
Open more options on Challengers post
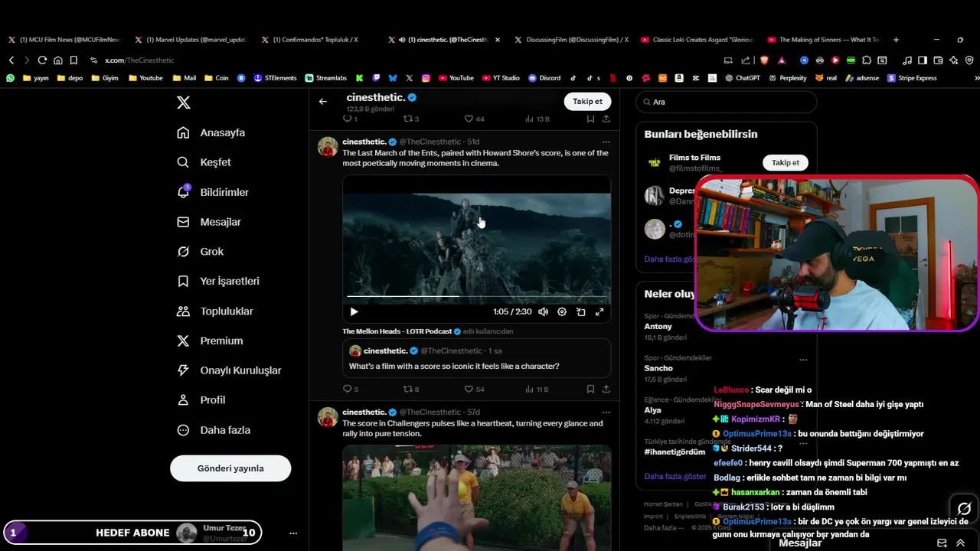[x=606, y=412]
